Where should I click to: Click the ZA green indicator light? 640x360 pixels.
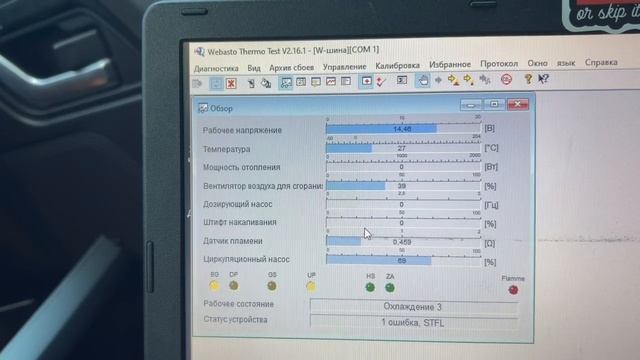click(390, 288)
